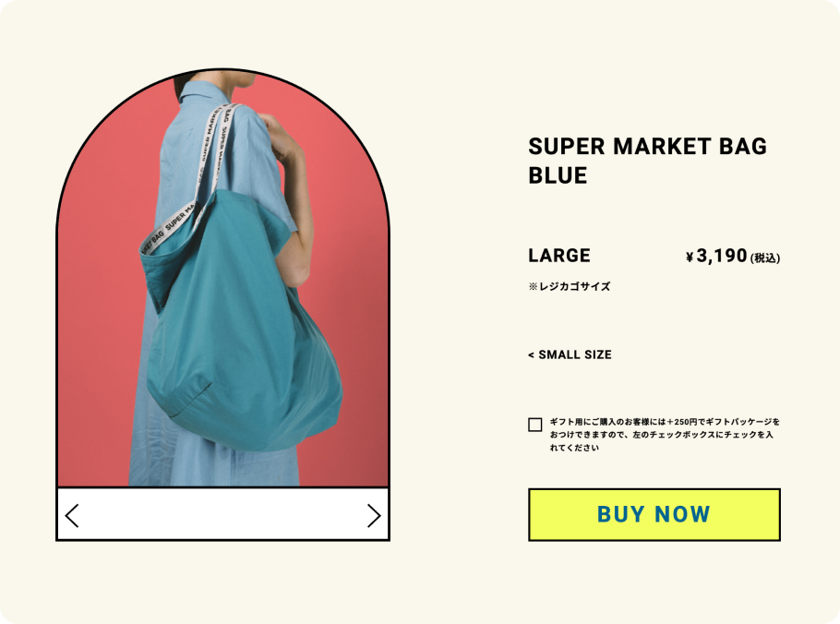Image resolution: width=840 pixels, height=624 pixels.
Task: Select the LARGE size label
Action: click(559, 256)
